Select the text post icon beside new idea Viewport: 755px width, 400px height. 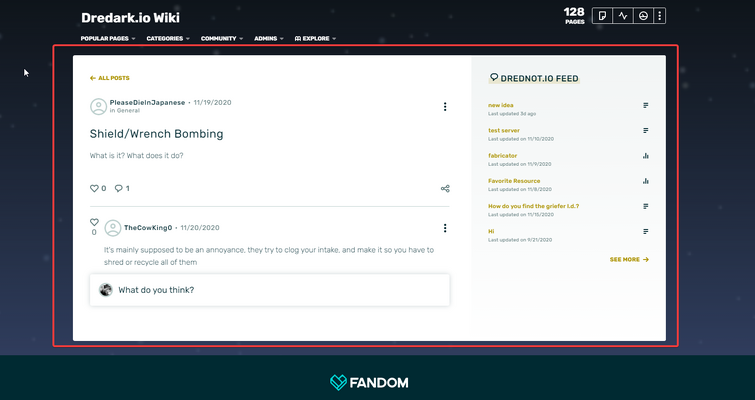pyautogui.click(x=646, y=105)
